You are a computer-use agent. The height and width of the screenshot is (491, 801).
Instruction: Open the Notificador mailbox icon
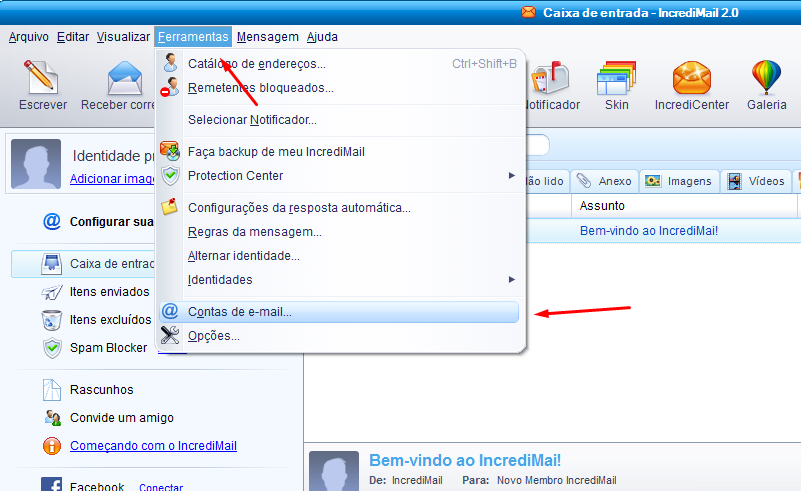(550, 78)
